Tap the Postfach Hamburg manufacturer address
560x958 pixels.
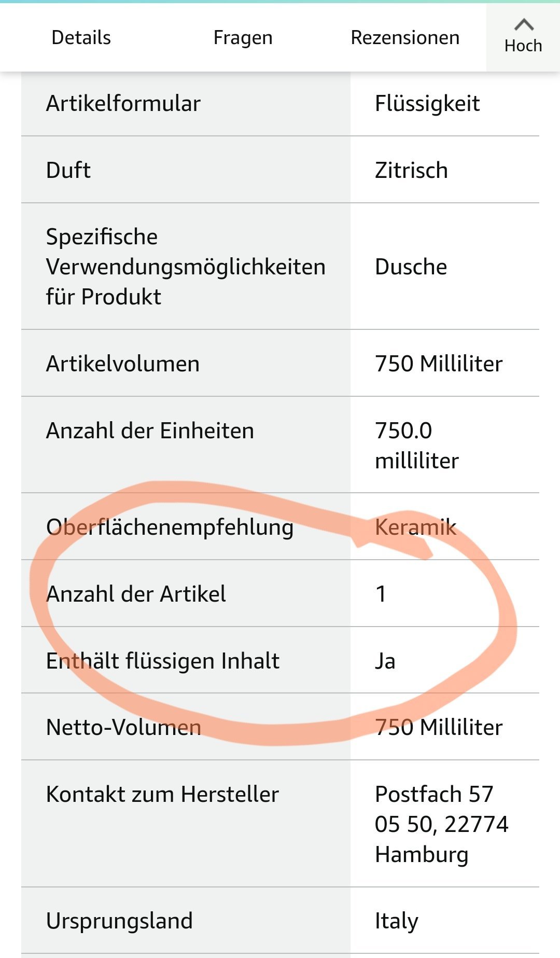coord(441,824)
